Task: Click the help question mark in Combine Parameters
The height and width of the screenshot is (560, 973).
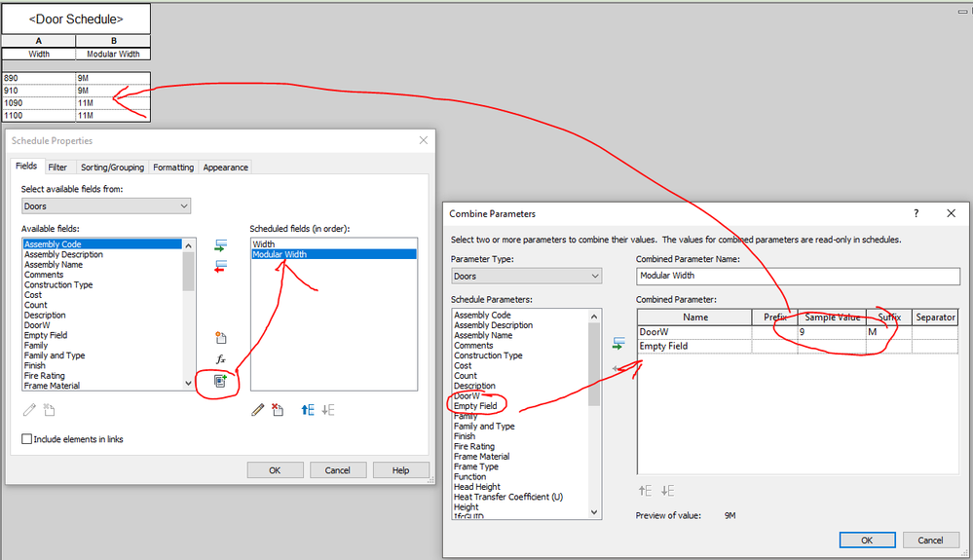Action: point(916,213)
